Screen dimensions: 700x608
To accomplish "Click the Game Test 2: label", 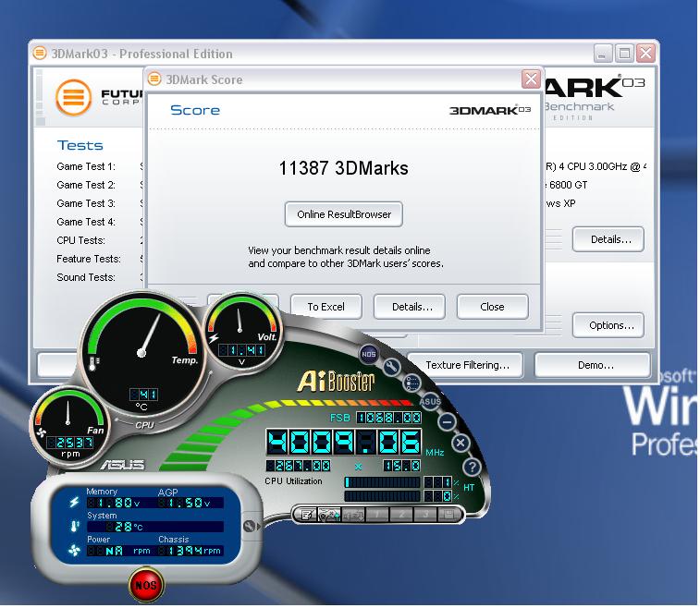I will click(86, 185).
